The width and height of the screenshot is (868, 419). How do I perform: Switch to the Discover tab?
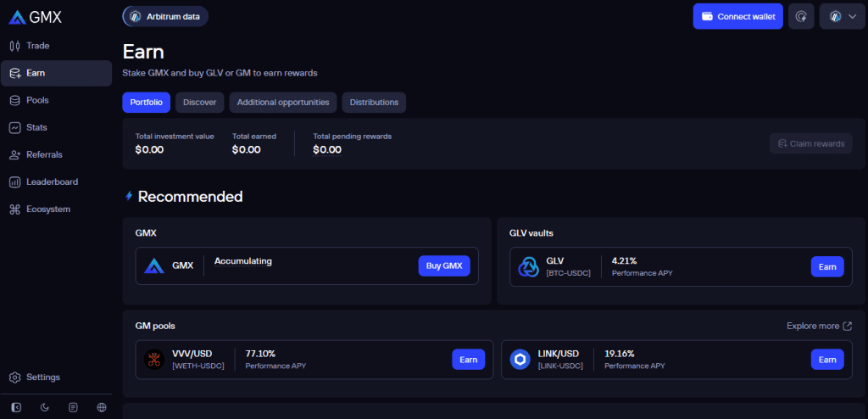coord(200,103)
